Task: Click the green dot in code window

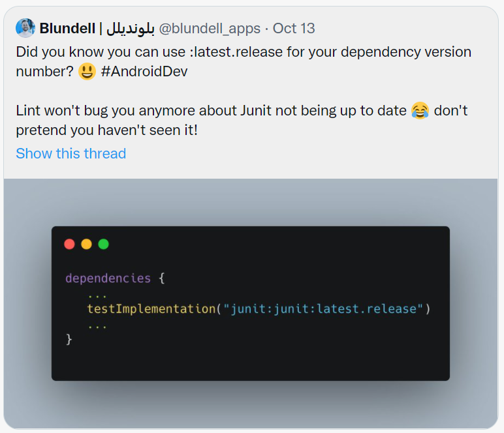Action: [104, 244]
